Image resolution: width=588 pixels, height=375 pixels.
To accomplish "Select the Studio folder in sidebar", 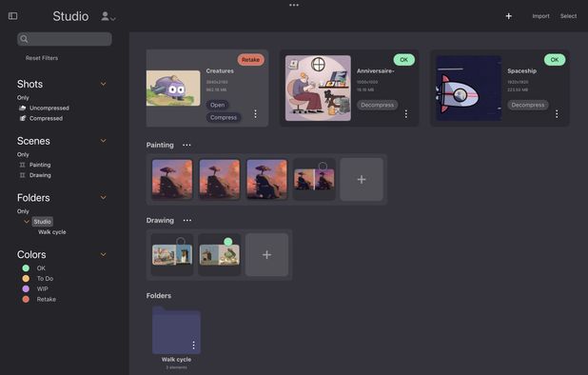I will pos(43,222).
